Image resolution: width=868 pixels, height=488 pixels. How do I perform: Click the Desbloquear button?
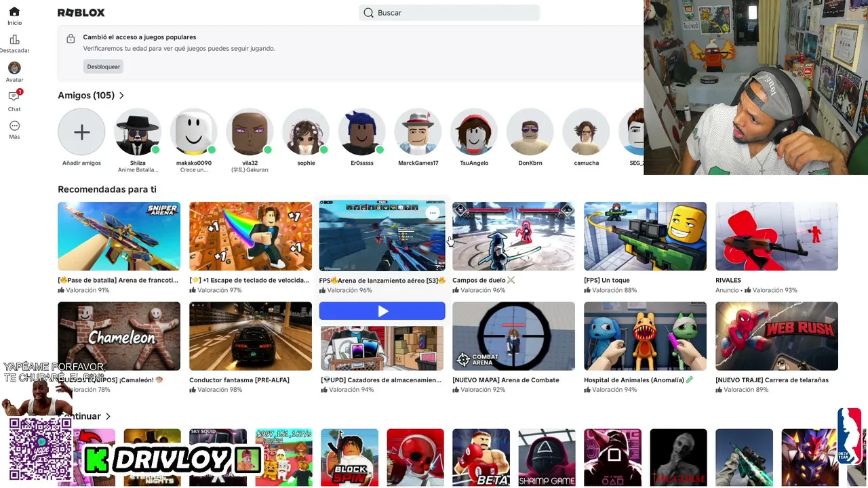pyautogui.click(x=103, y=66)
